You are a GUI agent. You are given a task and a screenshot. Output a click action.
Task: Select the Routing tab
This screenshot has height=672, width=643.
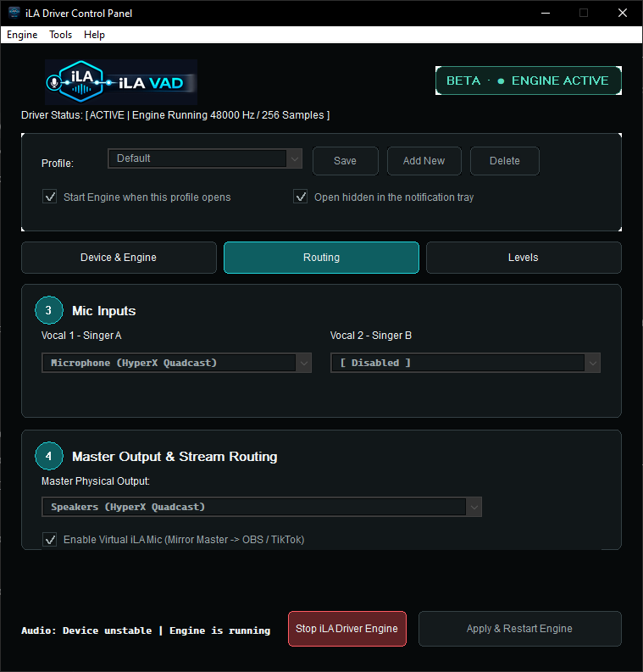321,258
